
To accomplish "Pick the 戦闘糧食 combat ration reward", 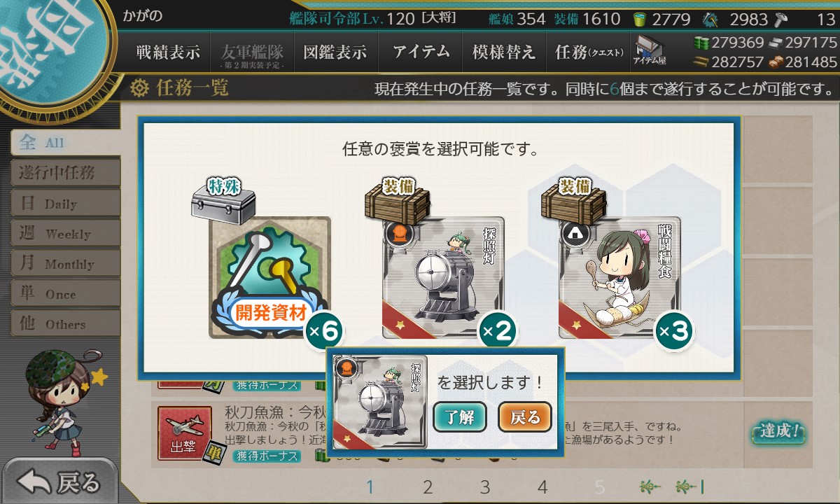I will point(619,278).
